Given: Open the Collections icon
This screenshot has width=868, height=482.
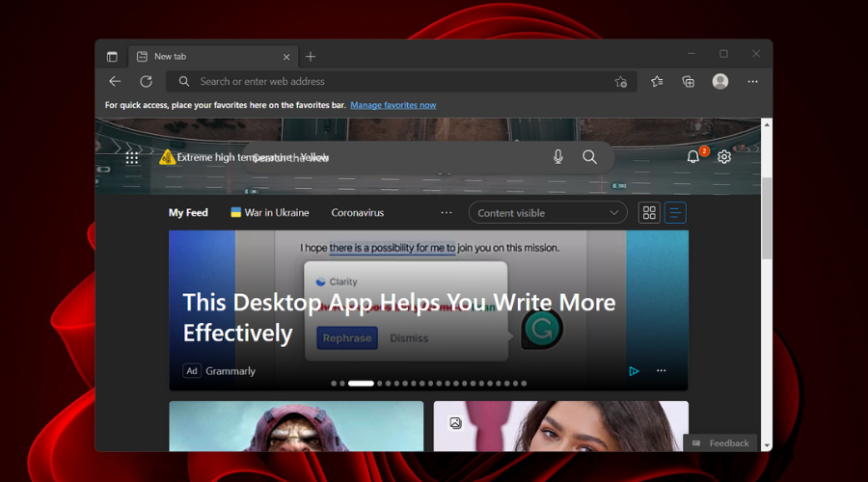Looking at the screenshot, I should click(x=688, y=81).
